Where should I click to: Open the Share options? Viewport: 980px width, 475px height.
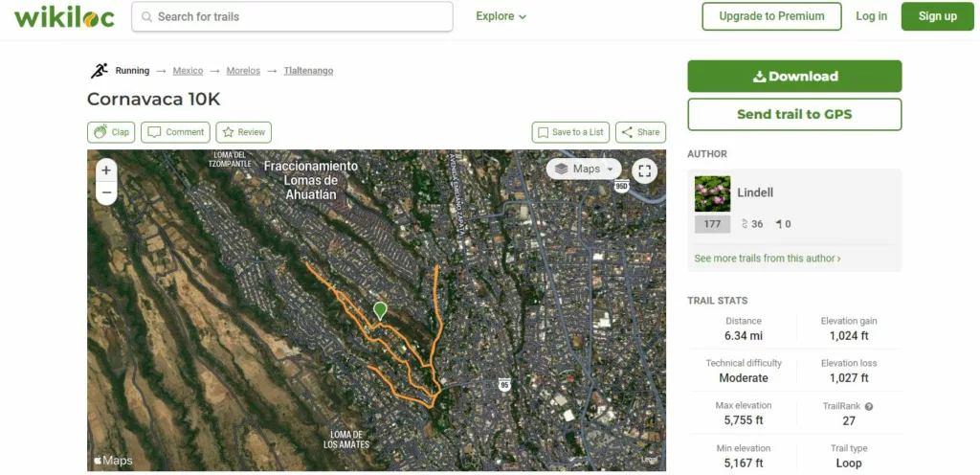640,132
